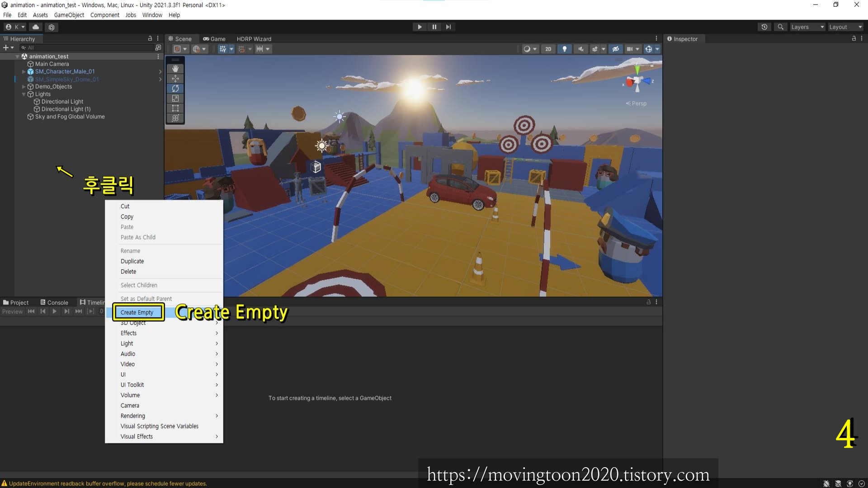
Task: Open the account K dropdown
Action: click(x=15, y=27)
